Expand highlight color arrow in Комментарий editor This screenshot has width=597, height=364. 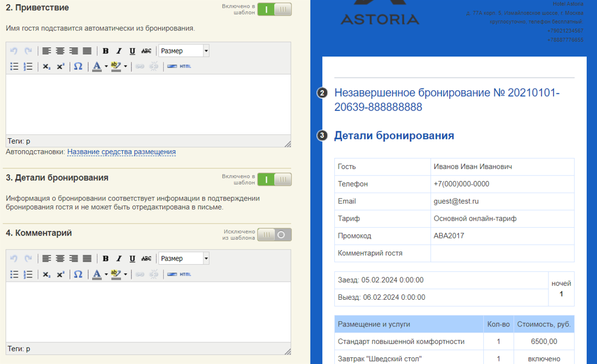tap(125, 274)
